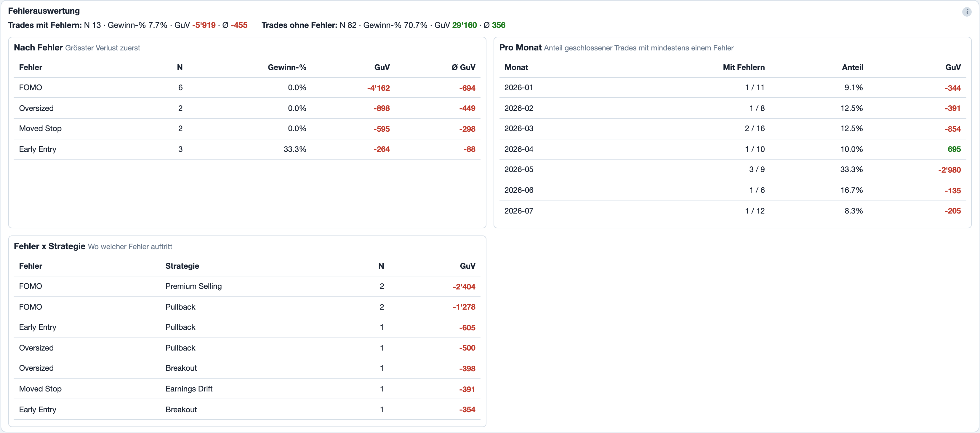Click the info icon in the top-right corner

(x=967, y=12)
